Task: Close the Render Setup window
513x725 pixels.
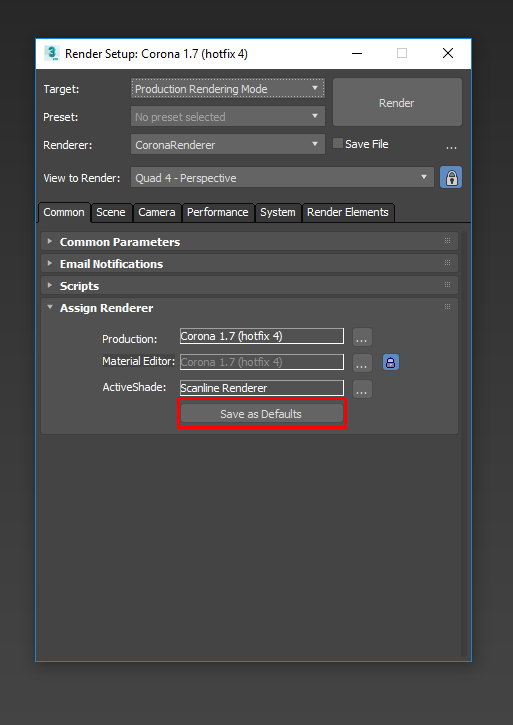Action: click(x=448, y=54)
